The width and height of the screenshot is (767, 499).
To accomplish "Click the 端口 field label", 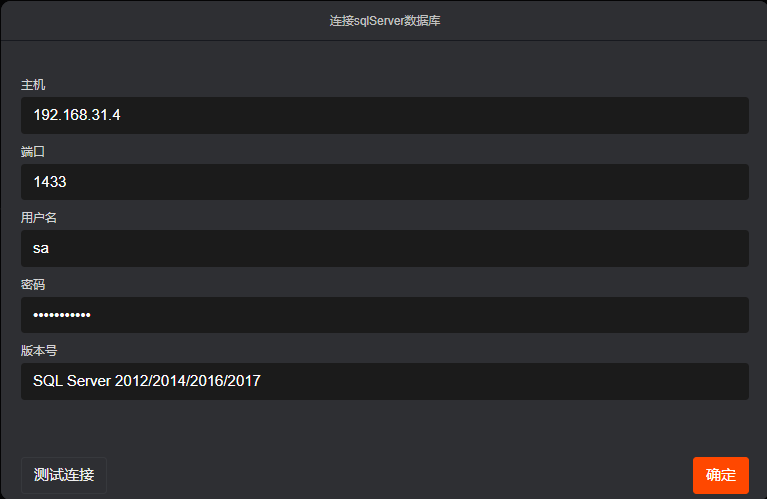I will (33, 151).
